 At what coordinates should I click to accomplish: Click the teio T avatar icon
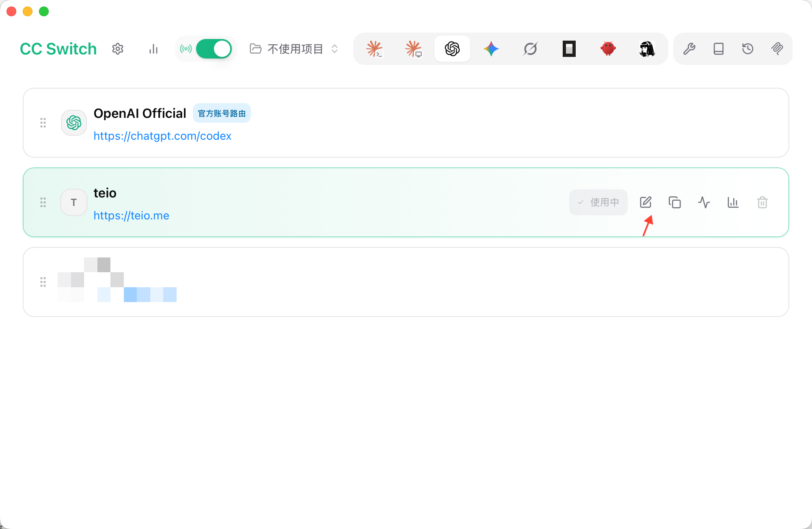click(74, 202)
